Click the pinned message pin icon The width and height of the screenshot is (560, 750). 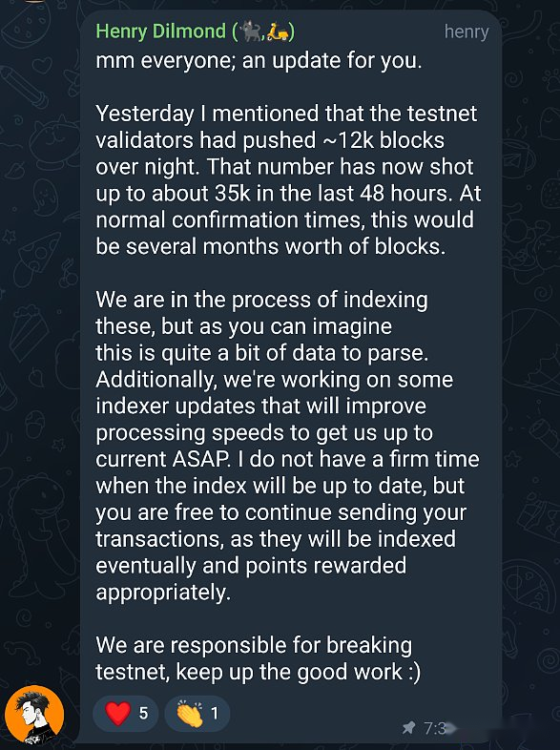408,728
